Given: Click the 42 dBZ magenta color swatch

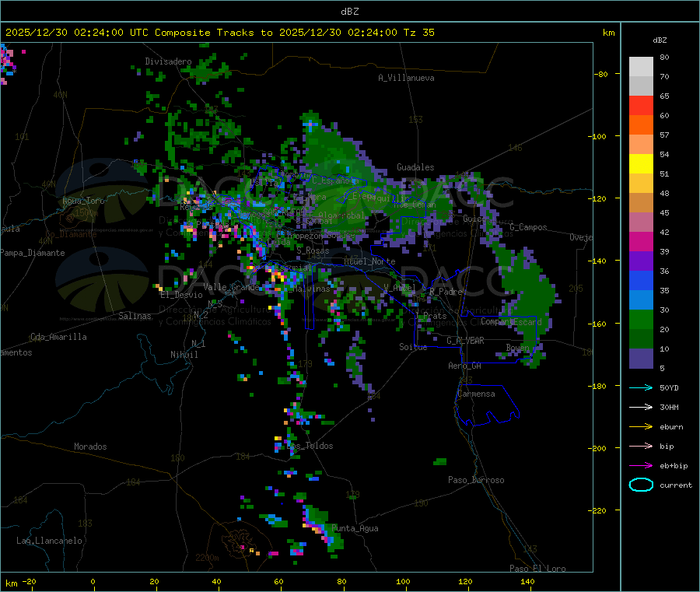Looking at the screenshot, I should coord(641,241).
